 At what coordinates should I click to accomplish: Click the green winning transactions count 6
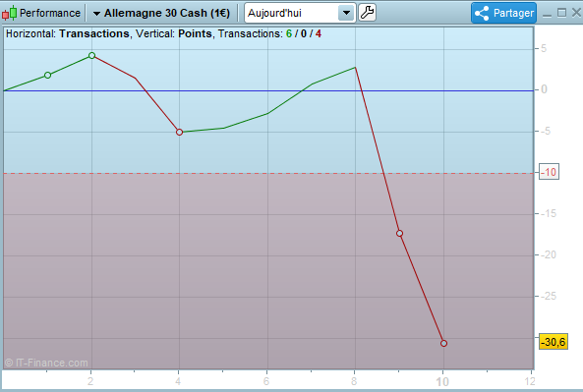[289, 33]
